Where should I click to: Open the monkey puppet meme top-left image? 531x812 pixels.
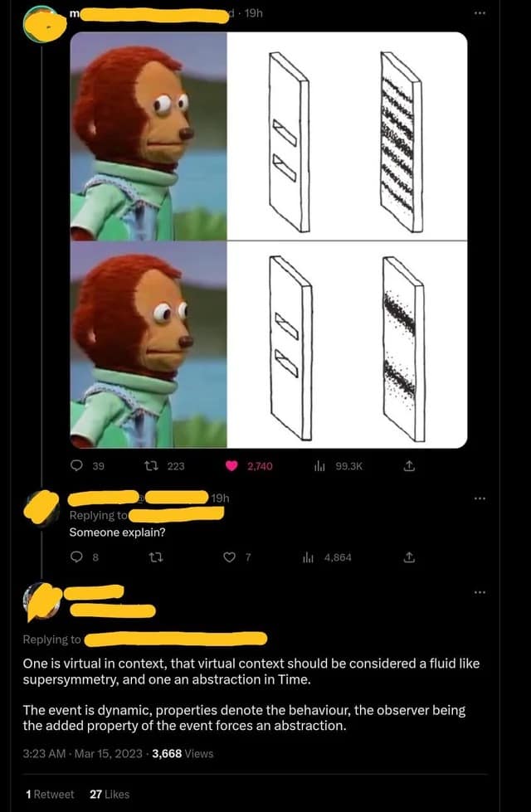[149, 136]
